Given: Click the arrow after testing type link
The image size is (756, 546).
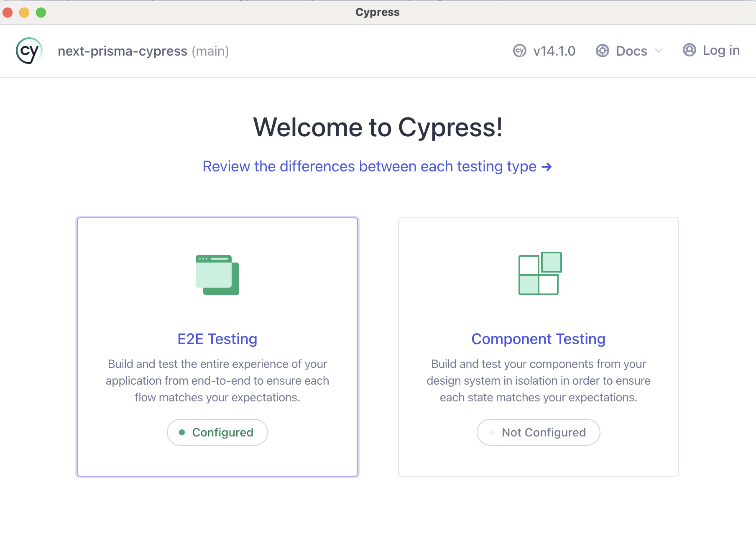Looking at the screenshot, I should (x=547, y=167).
